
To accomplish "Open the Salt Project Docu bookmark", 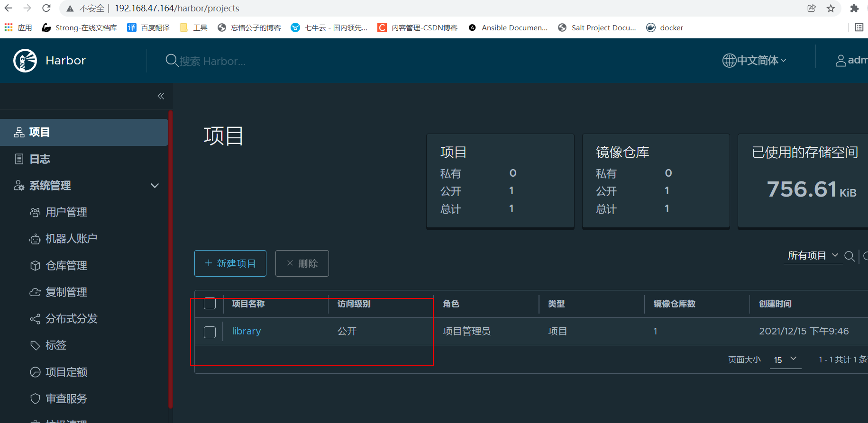I will coord(597,27).
